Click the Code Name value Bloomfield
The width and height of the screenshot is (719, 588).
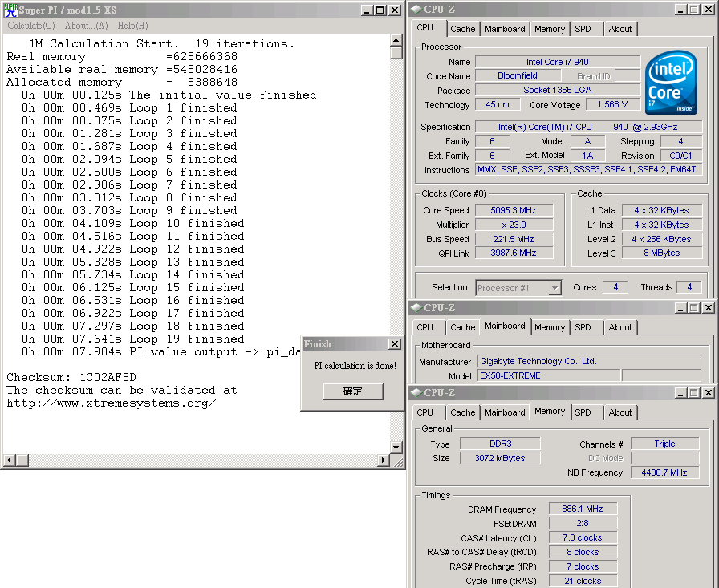point(518,75)
